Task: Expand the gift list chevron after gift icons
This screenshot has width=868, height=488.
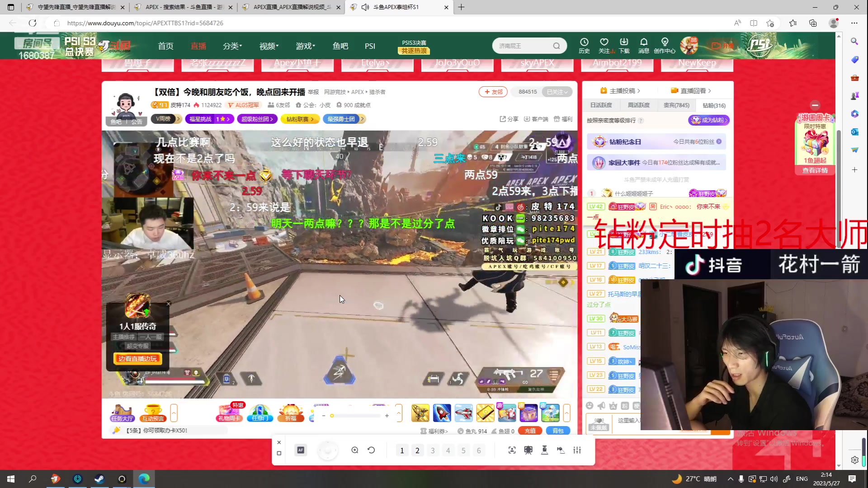Action: click(x=566, y=413)
